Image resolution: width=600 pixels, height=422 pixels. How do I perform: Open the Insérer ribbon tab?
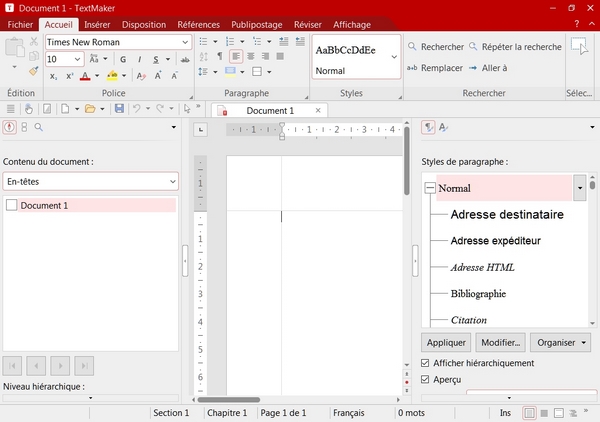97,24
